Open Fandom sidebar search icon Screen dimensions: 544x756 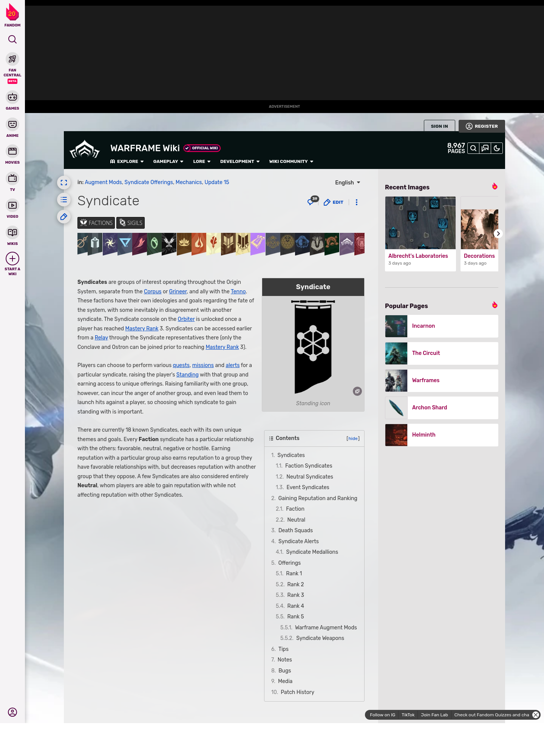12,39
